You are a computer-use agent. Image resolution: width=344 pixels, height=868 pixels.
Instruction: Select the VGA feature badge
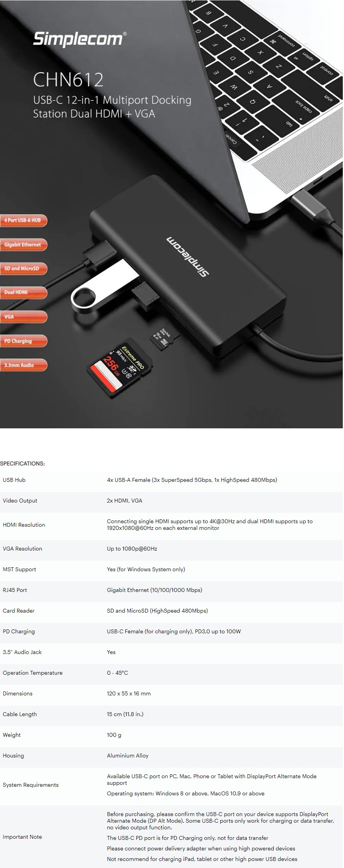coord(23,317)
